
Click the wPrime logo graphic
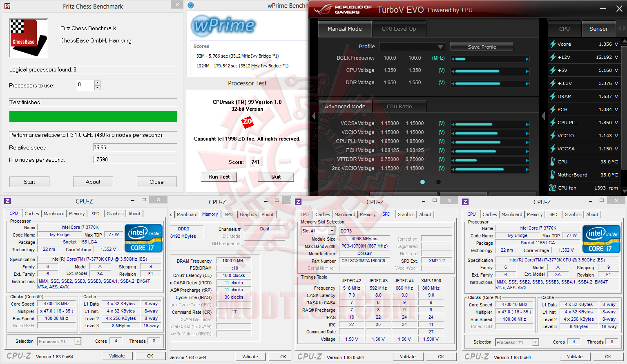[223, 26]
